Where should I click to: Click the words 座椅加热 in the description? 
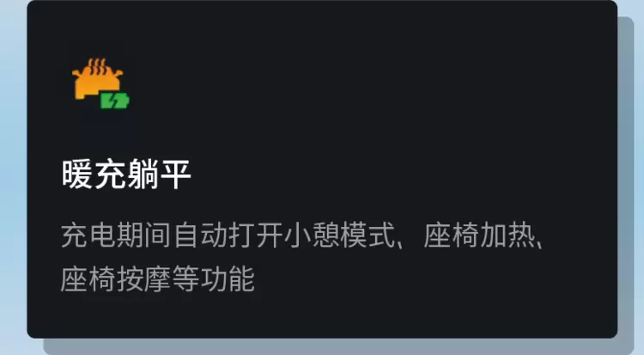(x=479, y=236)
